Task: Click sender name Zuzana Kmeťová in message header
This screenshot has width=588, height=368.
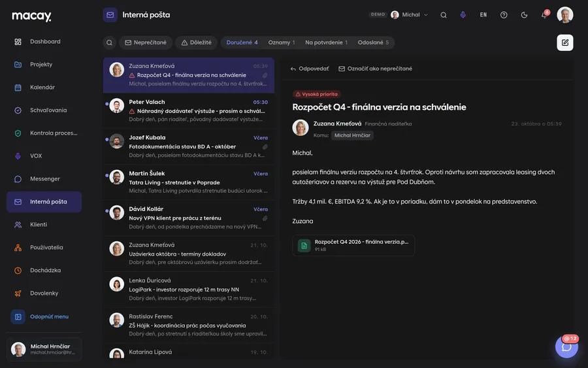Action: coord(338,124)
